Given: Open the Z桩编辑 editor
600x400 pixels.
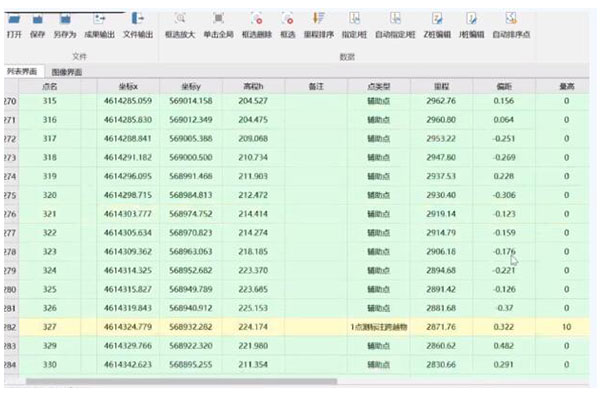Looking at the screenshot, I should [x=435, y=23].
